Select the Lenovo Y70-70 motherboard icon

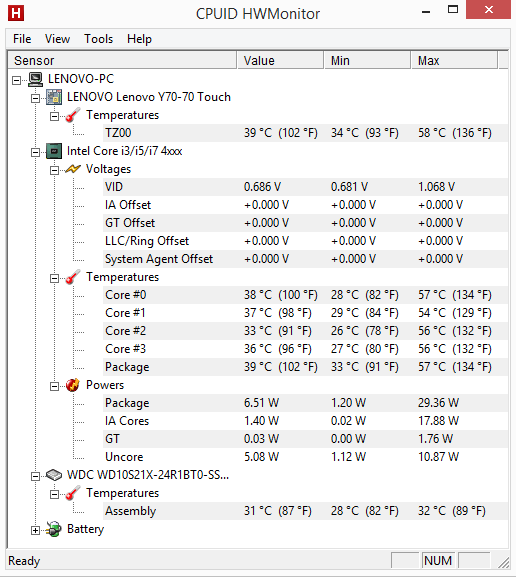tap(54, 97)
